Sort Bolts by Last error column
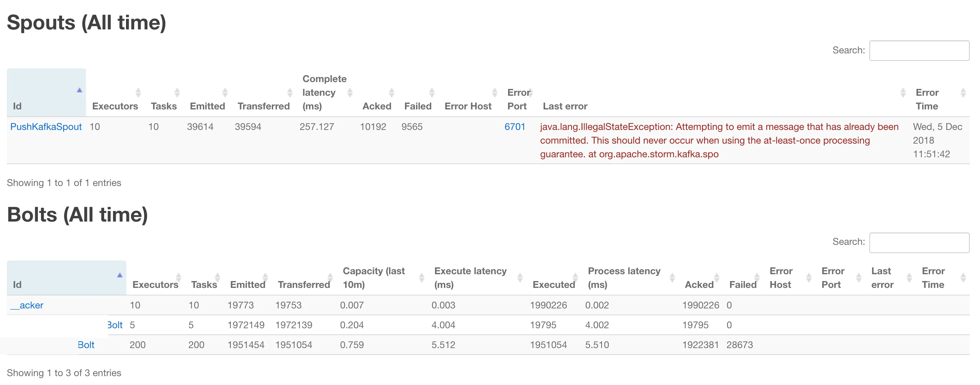The height and width of the screenshot is (385, 980). pos(882,278)
